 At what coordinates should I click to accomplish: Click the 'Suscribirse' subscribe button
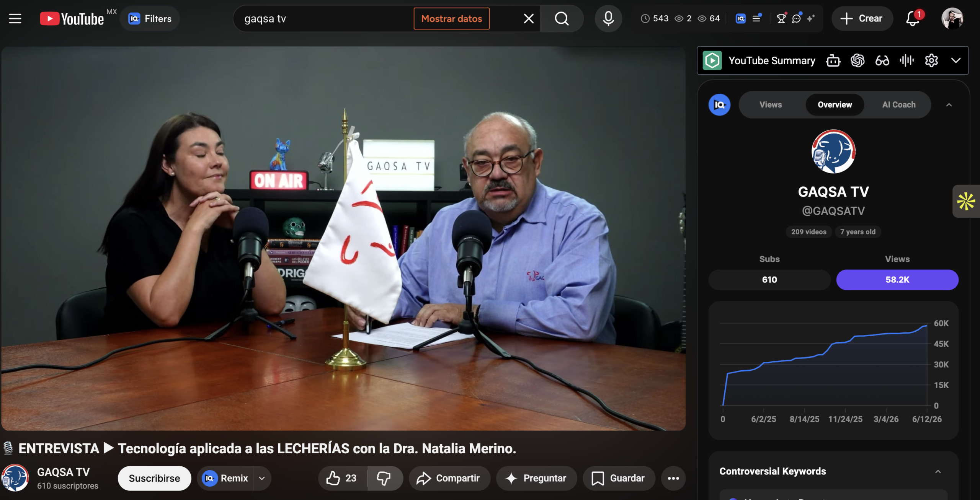tap(154, 478)
